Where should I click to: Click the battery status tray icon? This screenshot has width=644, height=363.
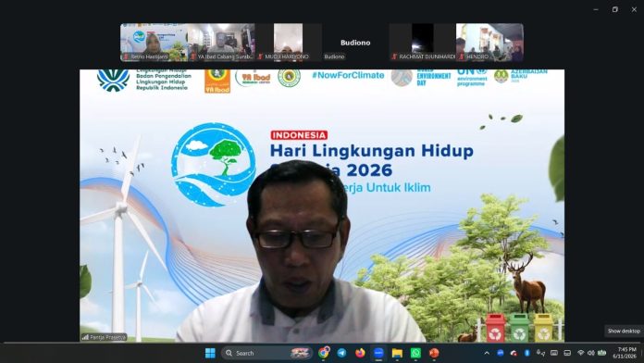(602, 353)
